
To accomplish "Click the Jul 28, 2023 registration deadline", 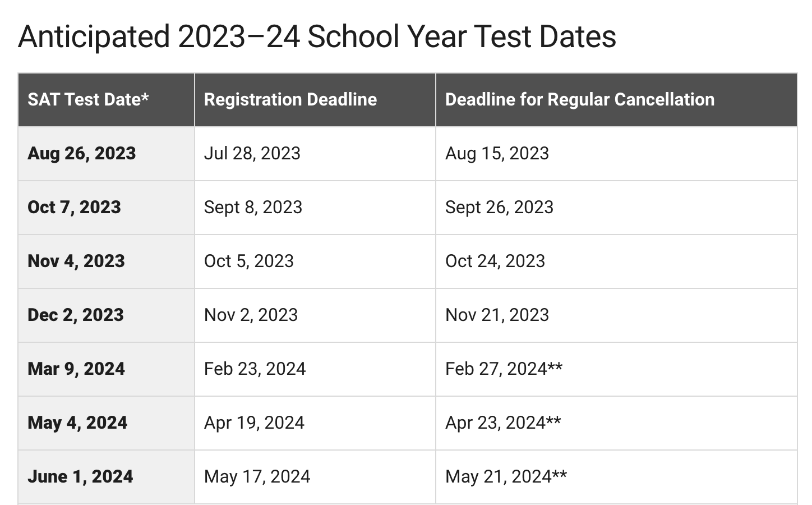I will [x=252, y=153].
